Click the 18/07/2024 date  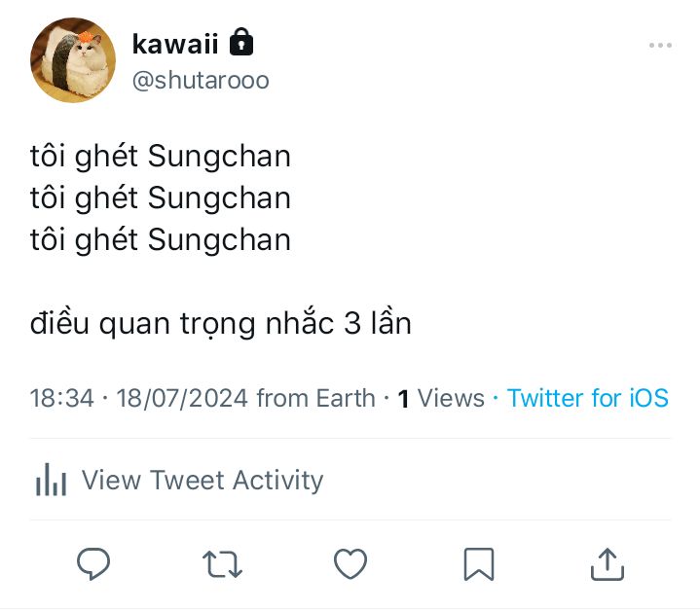[182, 398]
